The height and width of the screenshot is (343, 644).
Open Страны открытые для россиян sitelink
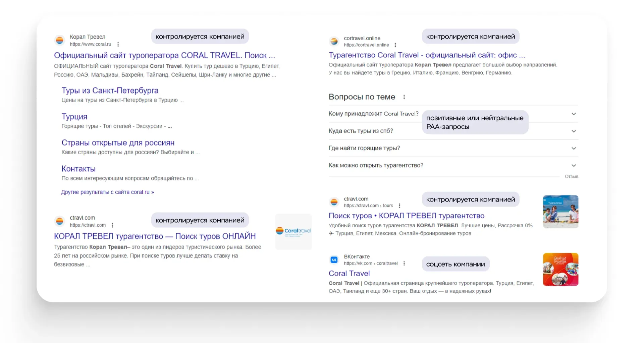118,143
